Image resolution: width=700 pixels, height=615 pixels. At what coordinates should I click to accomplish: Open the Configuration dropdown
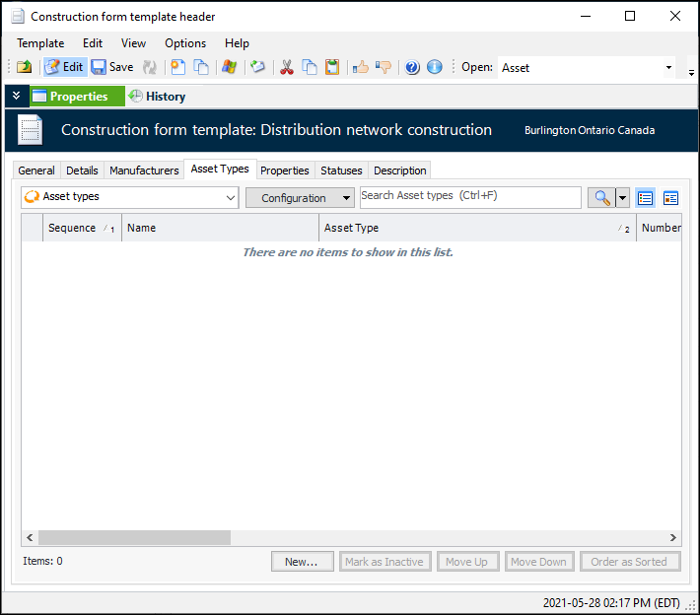point(300,197)
